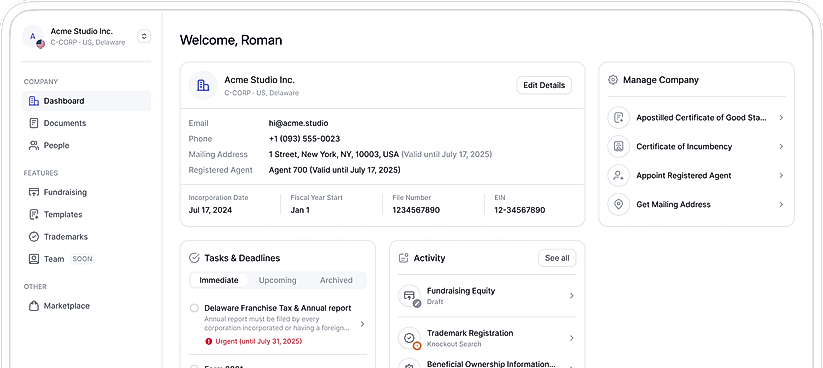Screen dimensions: 823x368
Task: Open Apostilled Certificate of Good Standing
Action: [697, 118]
